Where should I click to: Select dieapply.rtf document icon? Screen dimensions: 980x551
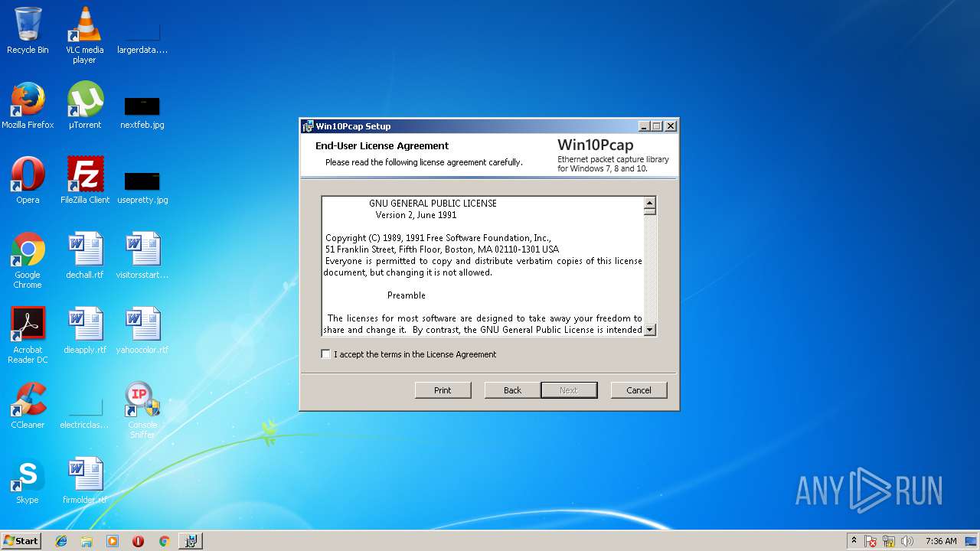[x=84, y=331]
